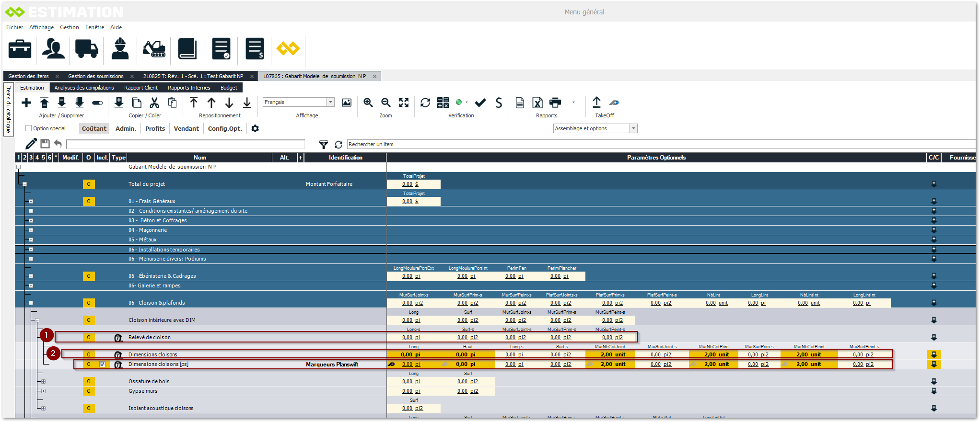Expand the 01 - Frais Généraux node
This screenshot has height=422, width=980.
[31, 202]
